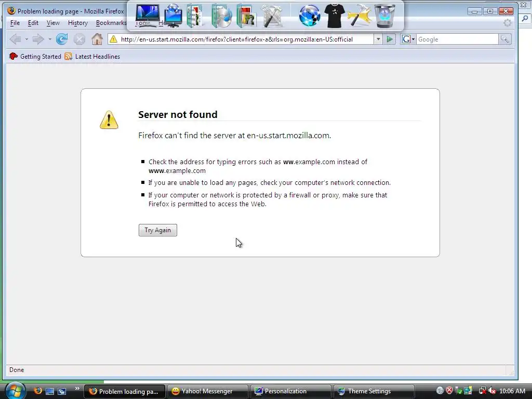Open the File menu
Image resolution: width=532 pixels, height=399 pixels.
(x=15, y=23)
